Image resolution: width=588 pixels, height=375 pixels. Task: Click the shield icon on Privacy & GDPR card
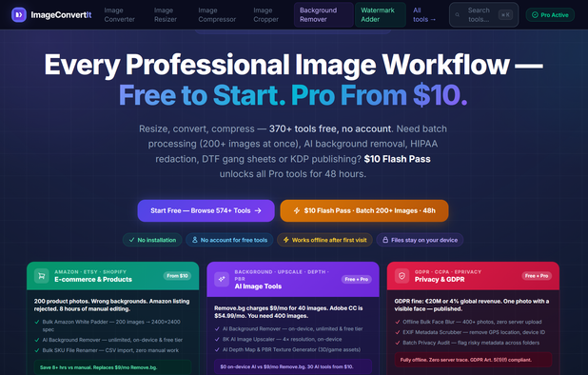[x=402, y=276]
